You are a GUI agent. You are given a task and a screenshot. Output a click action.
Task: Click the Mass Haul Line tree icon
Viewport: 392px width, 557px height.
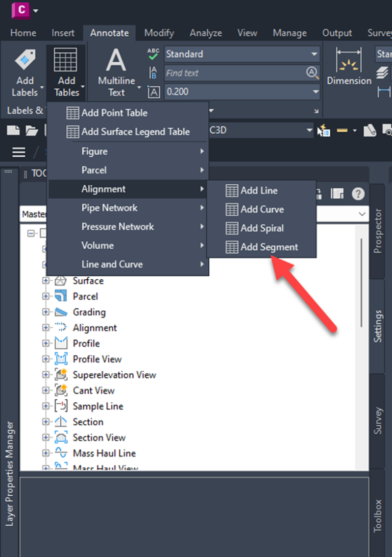[61, 453]
